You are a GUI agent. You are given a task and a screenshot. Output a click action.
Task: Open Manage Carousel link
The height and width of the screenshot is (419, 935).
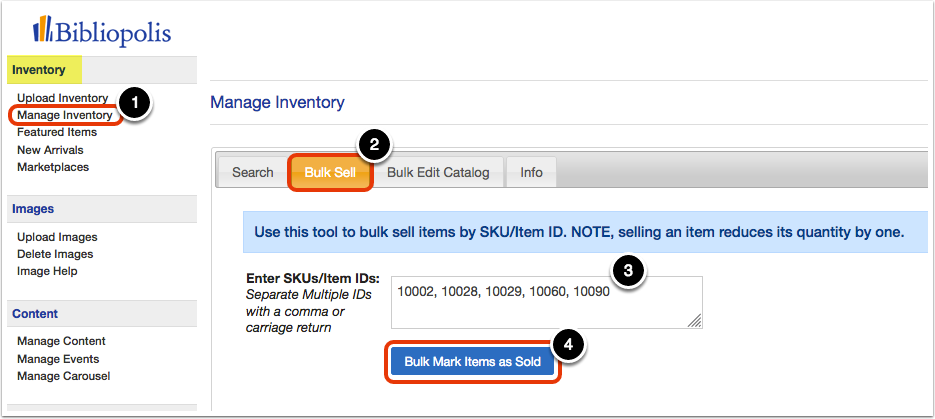63,376
